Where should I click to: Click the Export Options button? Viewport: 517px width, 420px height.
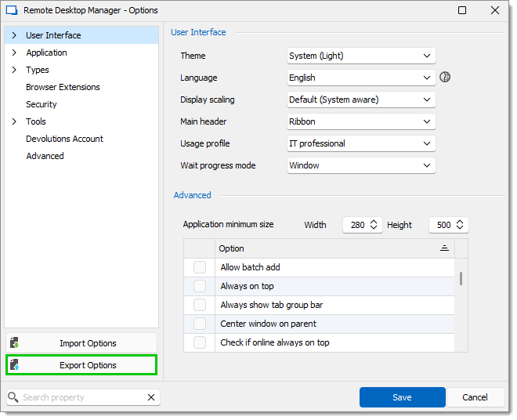pos(81,365)
